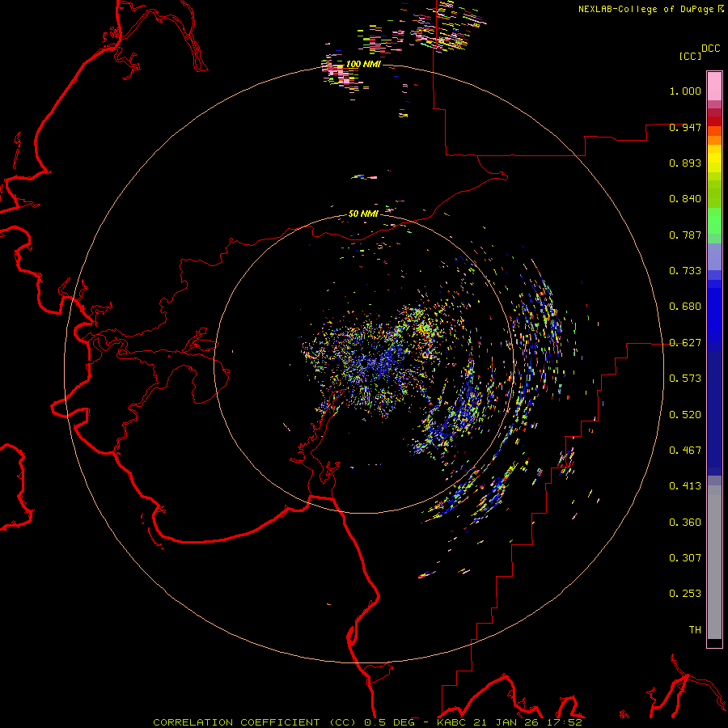The height and width of the screenshot is (728, 728).
Task: Click the gray segment of the color bar
Action: (714, 562)
